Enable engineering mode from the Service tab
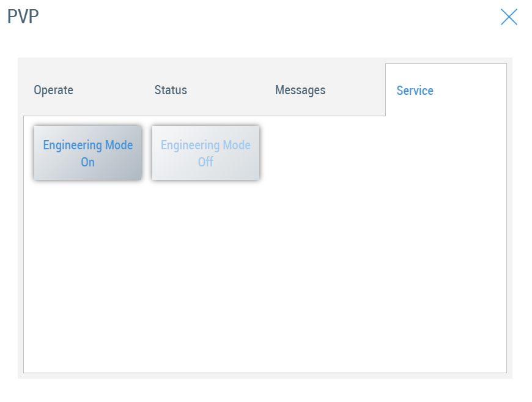 [88, 154]
